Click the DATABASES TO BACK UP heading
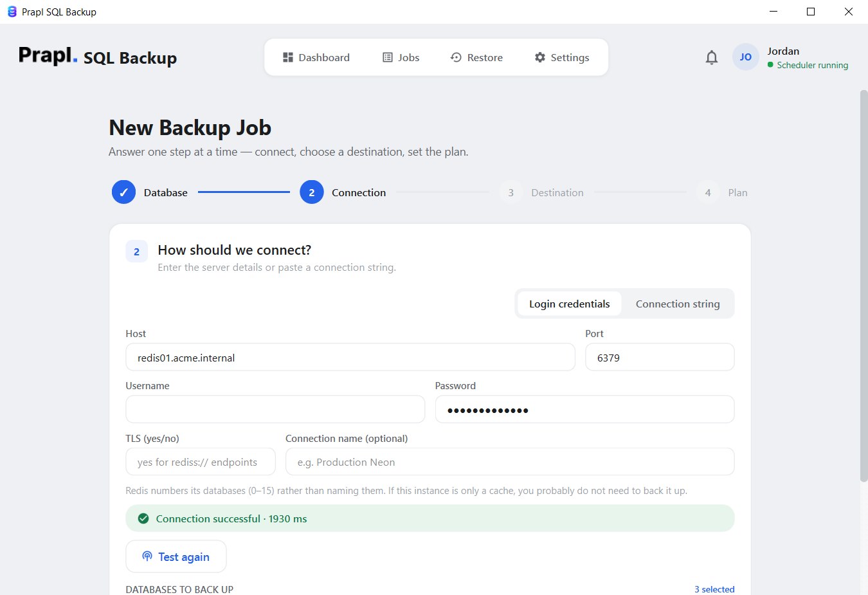Screen dimensions: 868x595 coord(179,589)
